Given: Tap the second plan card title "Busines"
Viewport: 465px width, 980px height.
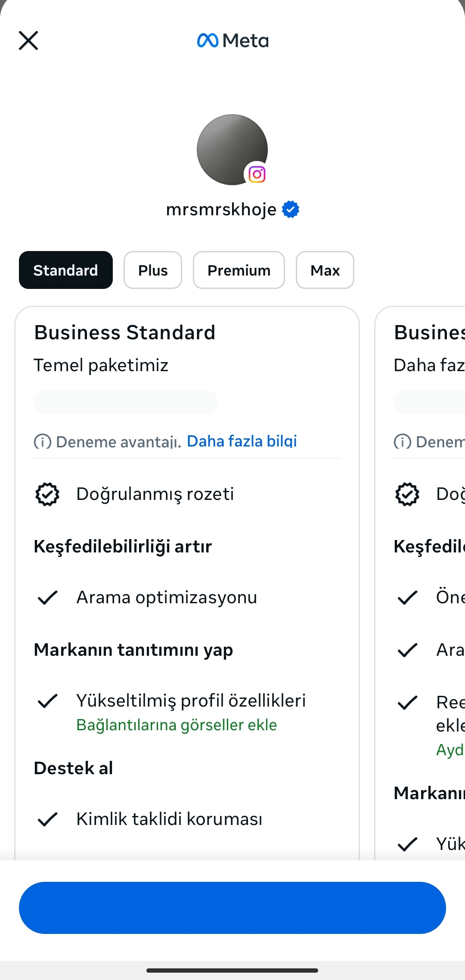Looking at the screenshot, I should pyautogui.click(x=429, y=332).
